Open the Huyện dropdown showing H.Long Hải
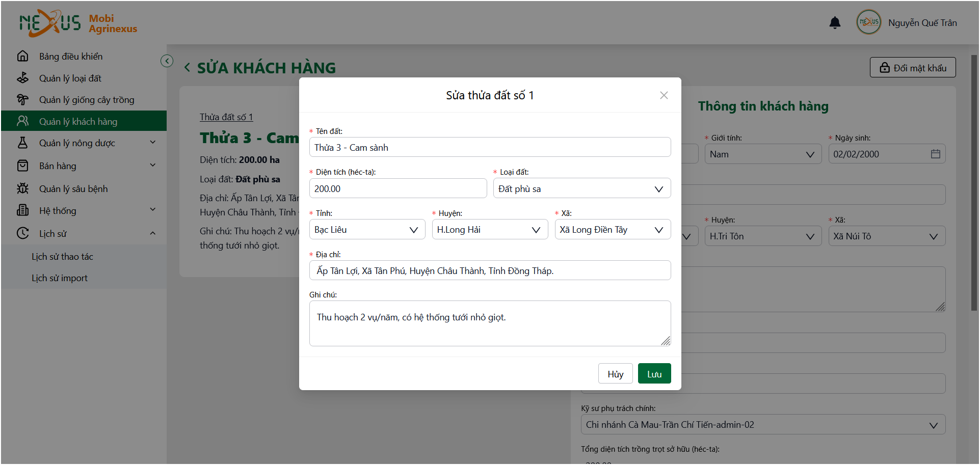This screenshot has height=465, width=980. click(x=490, y=230)
